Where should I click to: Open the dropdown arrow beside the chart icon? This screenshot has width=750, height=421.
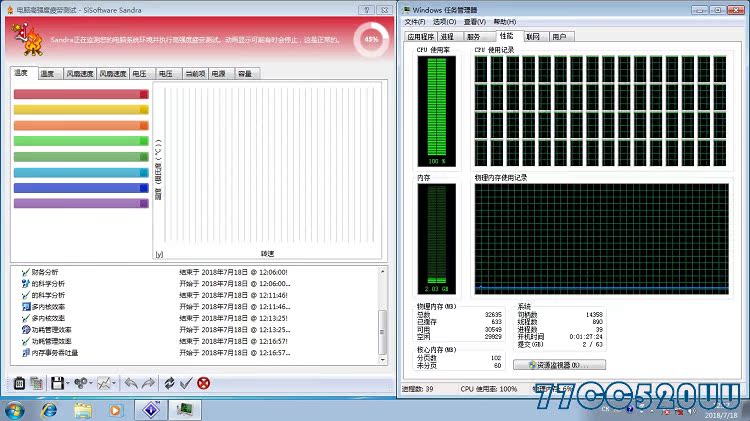(x=114, y=383)
